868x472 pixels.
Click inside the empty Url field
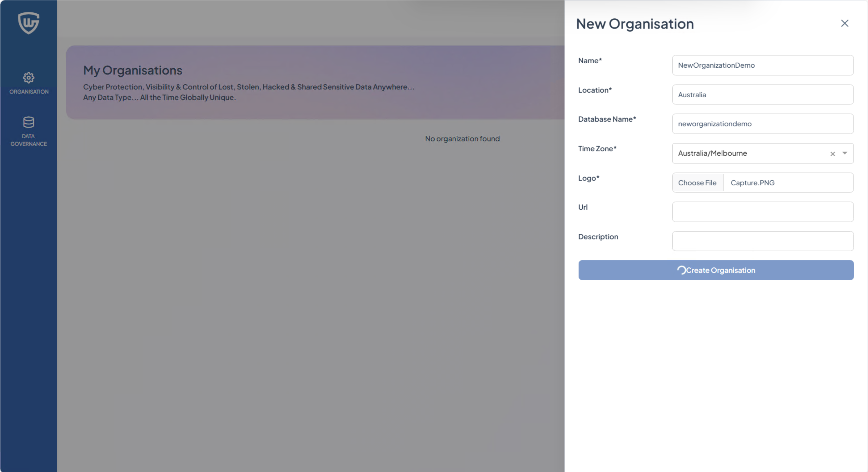[x=762, y=212]
